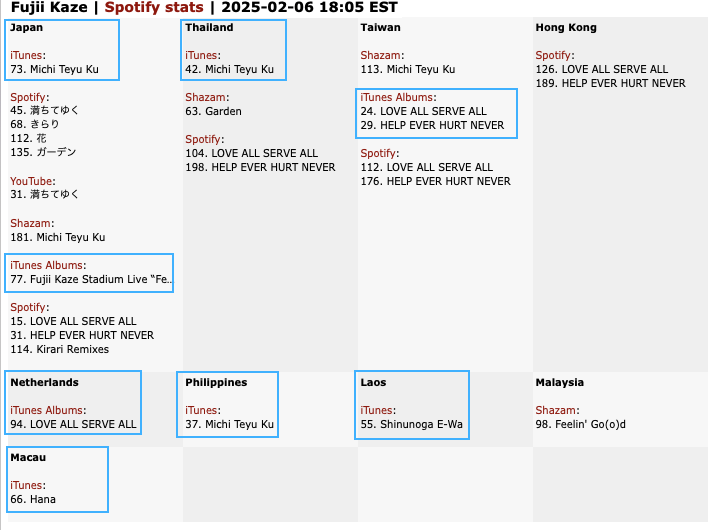Open the iTunes link under Macau
Screen dimensions: 709x530
pyautogui.click(x=26, y=485)
